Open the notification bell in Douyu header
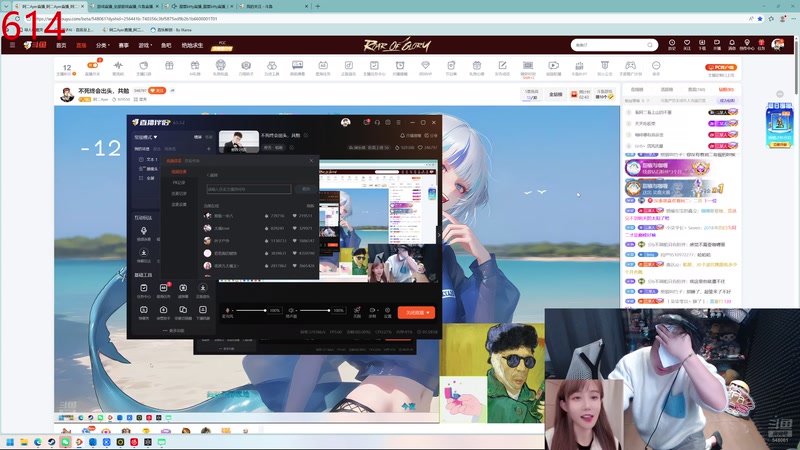The image size is (800, 450). pyautogui.click(x=732, y=43)
